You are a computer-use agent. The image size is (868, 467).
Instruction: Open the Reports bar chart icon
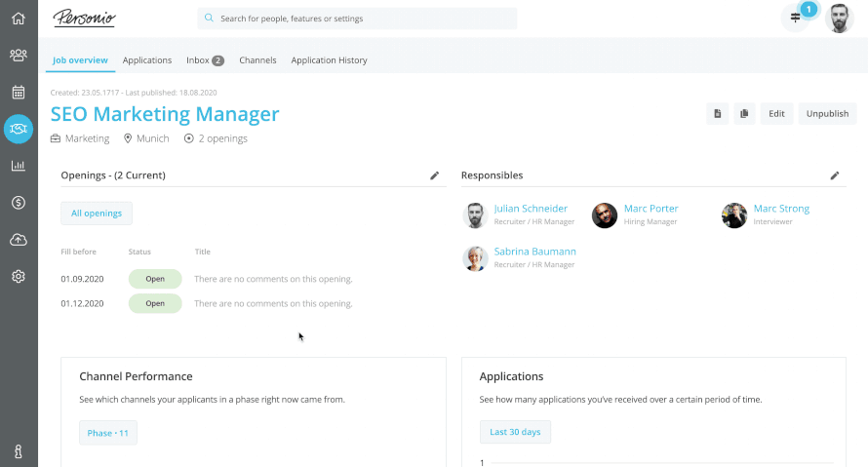[x=18, y=166]
